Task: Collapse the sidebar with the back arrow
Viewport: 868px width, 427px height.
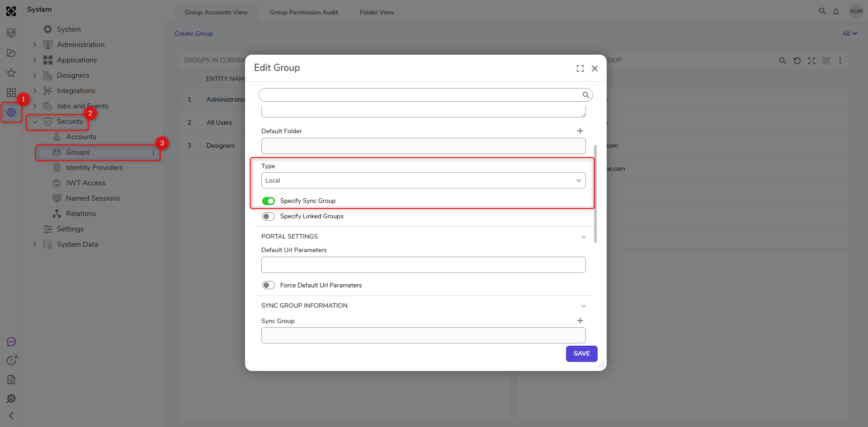Action: pyautogui.click(x=11, y=416)
